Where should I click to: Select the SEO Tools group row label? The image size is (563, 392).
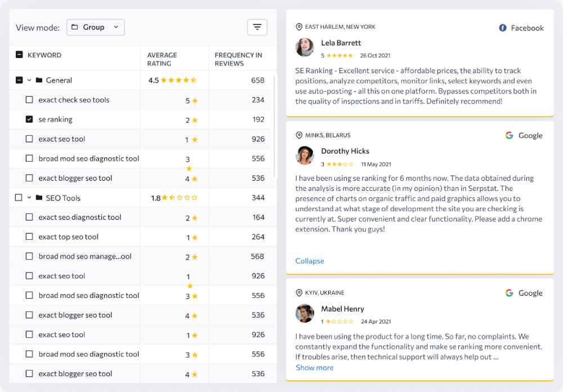click(x=63, y=198)
